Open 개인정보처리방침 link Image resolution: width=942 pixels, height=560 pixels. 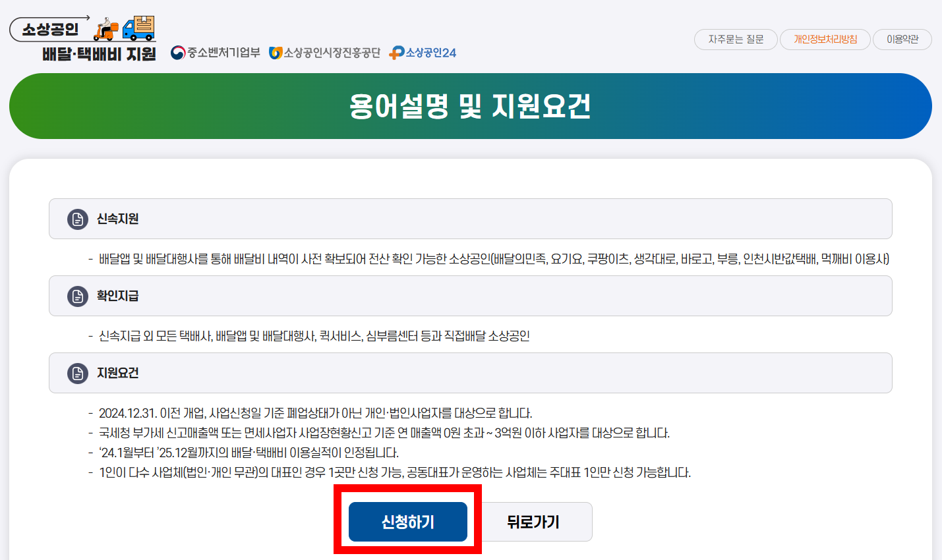pyautogui.click(x=825, y=40)
